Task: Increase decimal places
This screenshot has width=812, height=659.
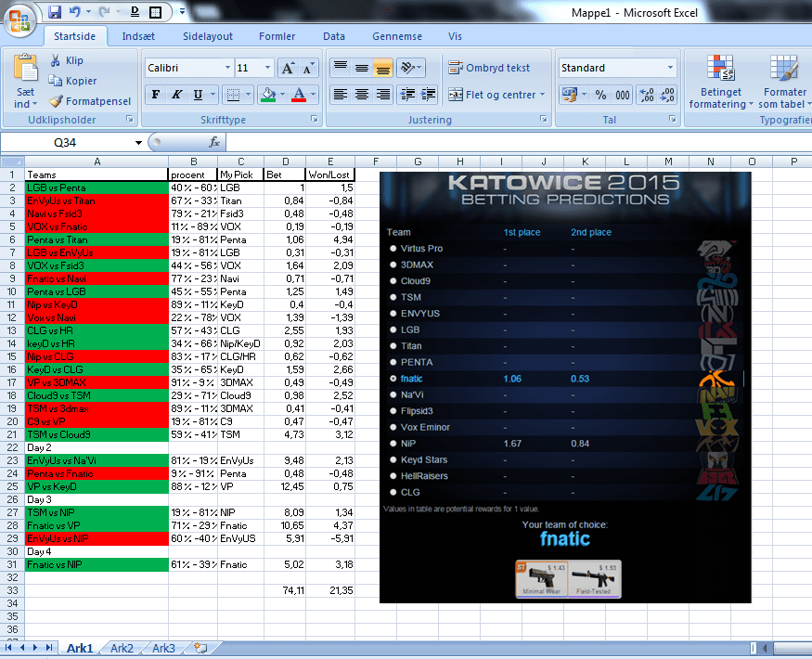Action: pyautogui.click(x=646, y=95)
